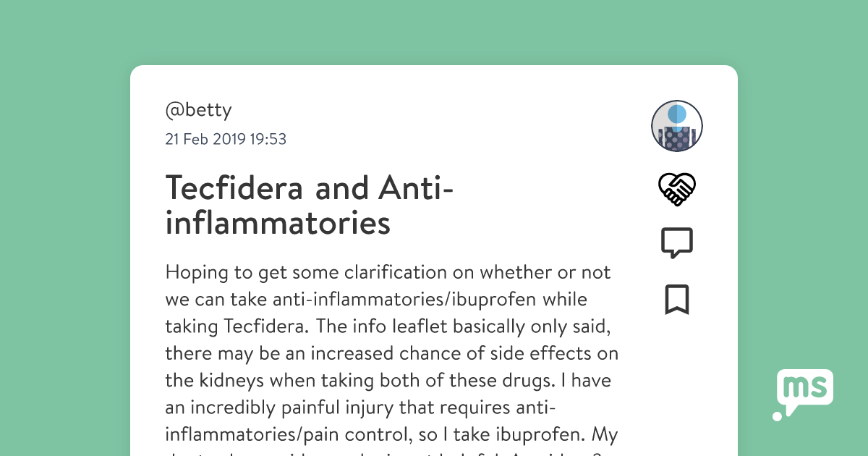Open betty's profile avatar picture

677,126
